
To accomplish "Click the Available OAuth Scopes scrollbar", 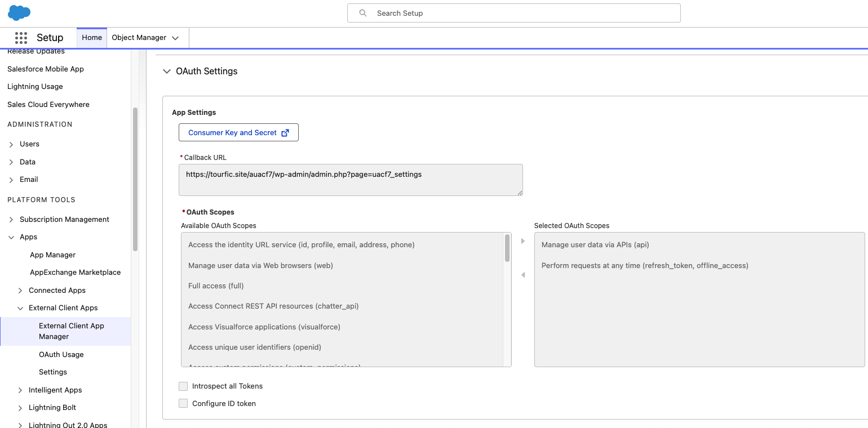I will (x=507, y=248).
